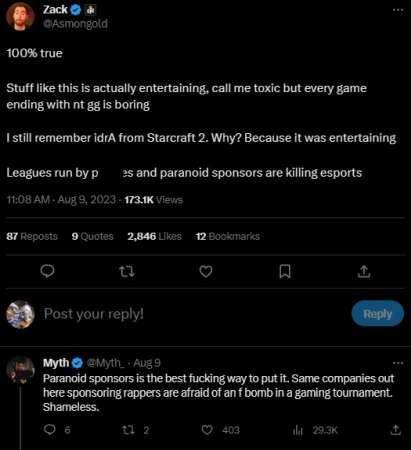This screenshot has width=411, height=450.
Task: View the 2,846 Likes list
Action: tap(154, 236)
